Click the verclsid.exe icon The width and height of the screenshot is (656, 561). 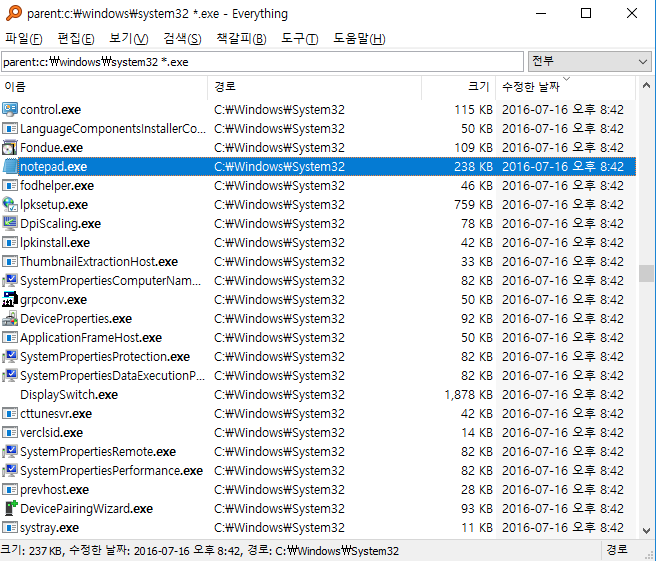[x=10, y=433]
